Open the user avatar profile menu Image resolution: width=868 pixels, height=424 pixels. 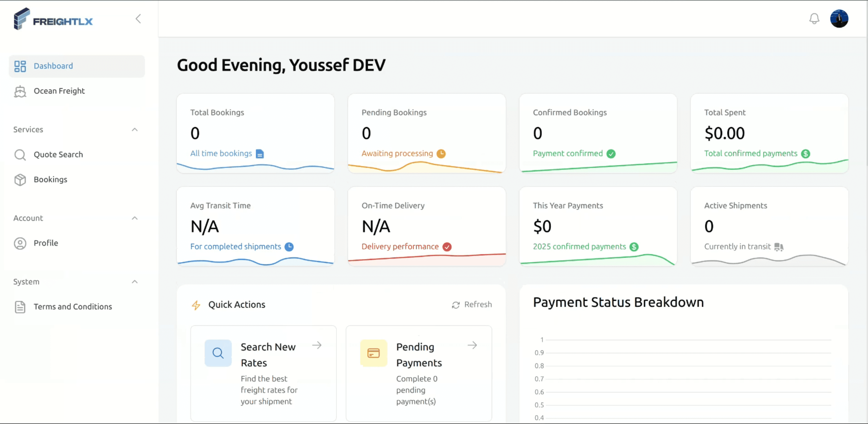click(839, 18)
